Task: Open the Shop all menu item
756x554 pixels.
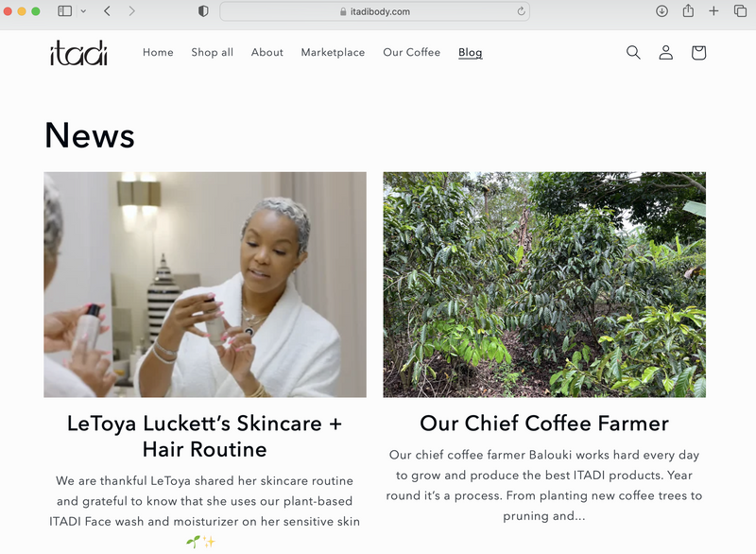Action: 212,52
